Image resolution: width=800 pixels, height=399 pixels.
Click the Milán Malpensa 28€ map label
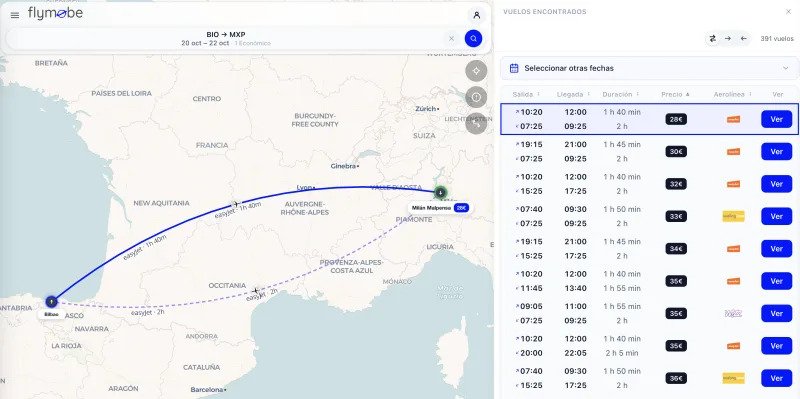tap(440, 208)
